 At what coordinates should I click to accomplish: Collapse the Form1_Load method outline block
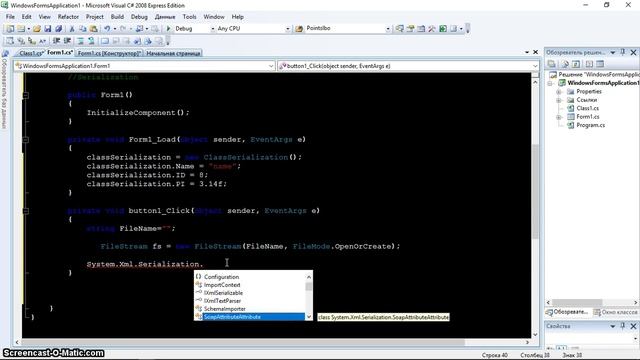25,140
